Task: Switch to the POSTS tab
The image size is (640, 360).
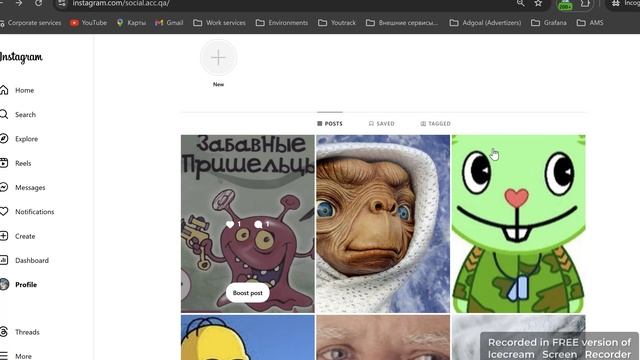Action: (x=330, y=124)
